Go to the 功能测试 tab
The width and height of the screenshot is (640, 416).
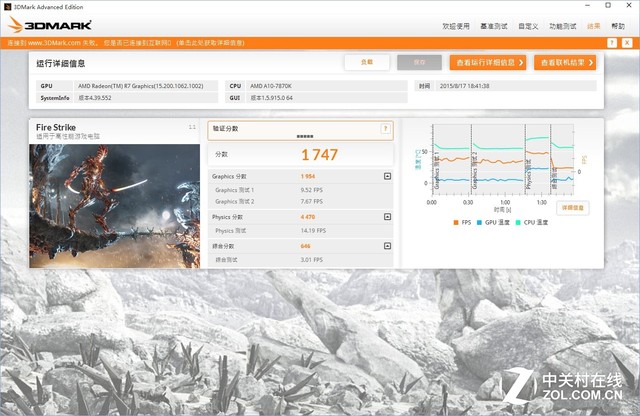[562, 25]
